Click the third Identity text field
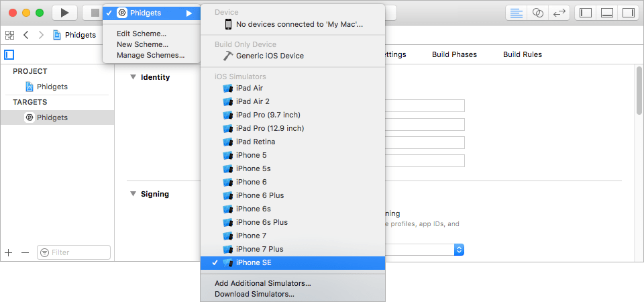This screenshot has width=644, height=302. (425, 142)
